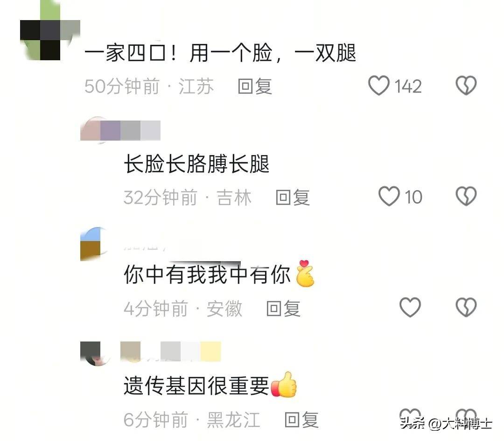Like the Jilin comment with 10 likes
504x441 pixels.
pyautogui.click(x=389, y=196)
